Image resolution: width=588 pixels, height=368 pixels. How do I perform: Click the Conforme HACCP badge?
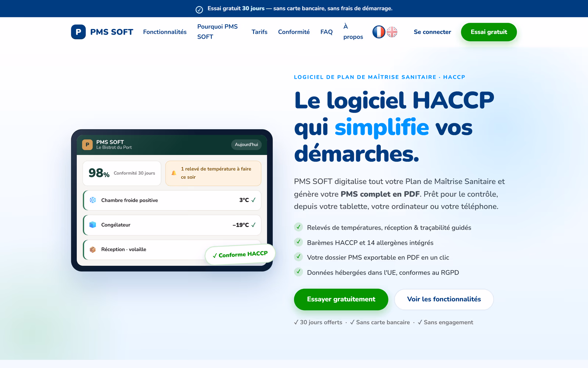pyautogui.click(x=240, y=254)
